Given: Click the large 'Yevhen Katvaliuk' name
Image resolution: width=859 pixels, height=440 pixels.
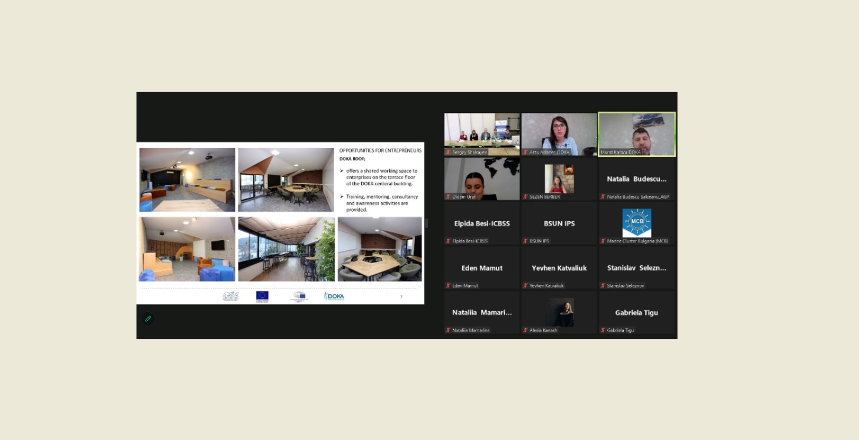Looking at the screenshot, I should (x=559, y=268).
